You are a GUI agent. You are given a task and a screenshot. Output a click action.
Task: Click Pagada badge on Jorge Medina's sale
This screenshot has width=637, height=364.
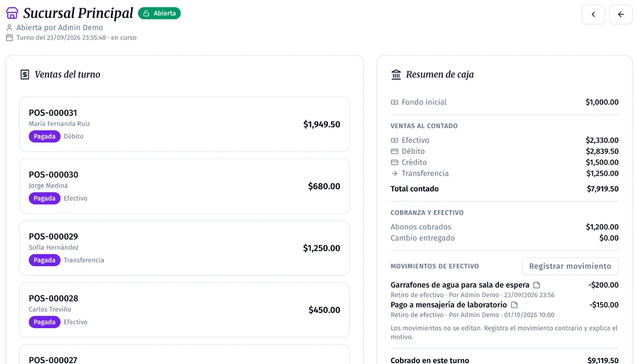click(x=45, y=198)
